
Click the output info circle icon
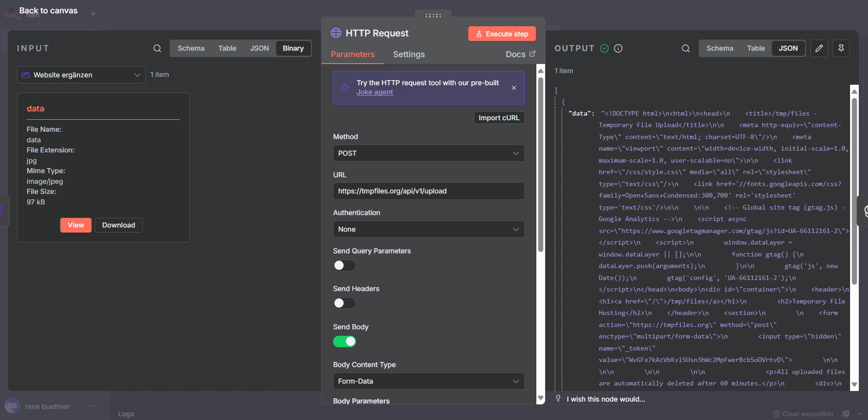click(618, 48)
